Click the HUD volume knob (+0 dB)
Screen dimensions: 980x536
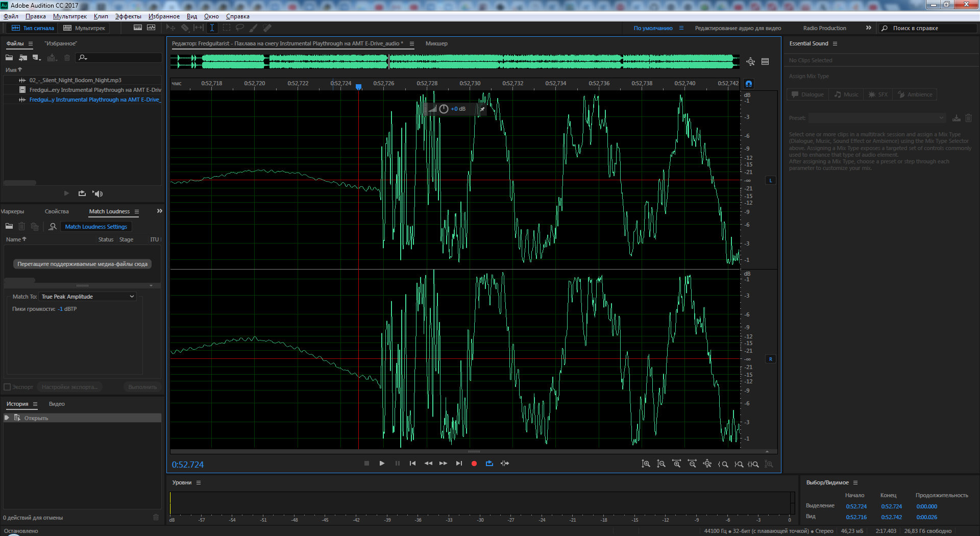coord(444,109)
